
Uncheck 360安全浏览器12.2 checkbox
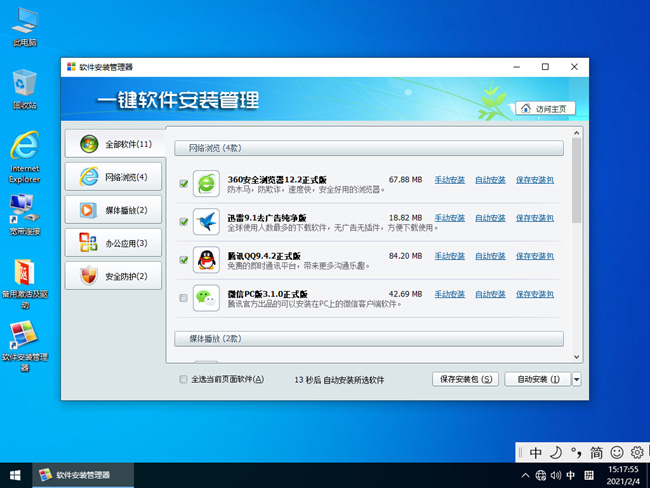184,184
